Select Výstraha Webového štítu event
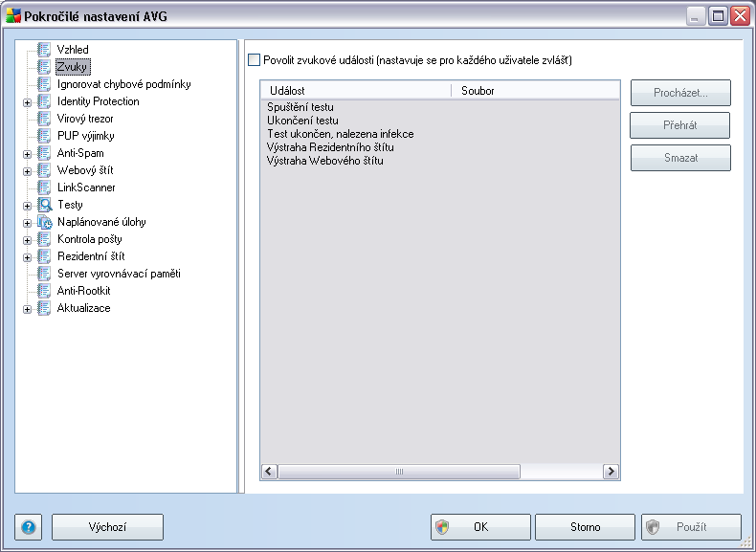The image size is (756, 552). click(325, 161)
